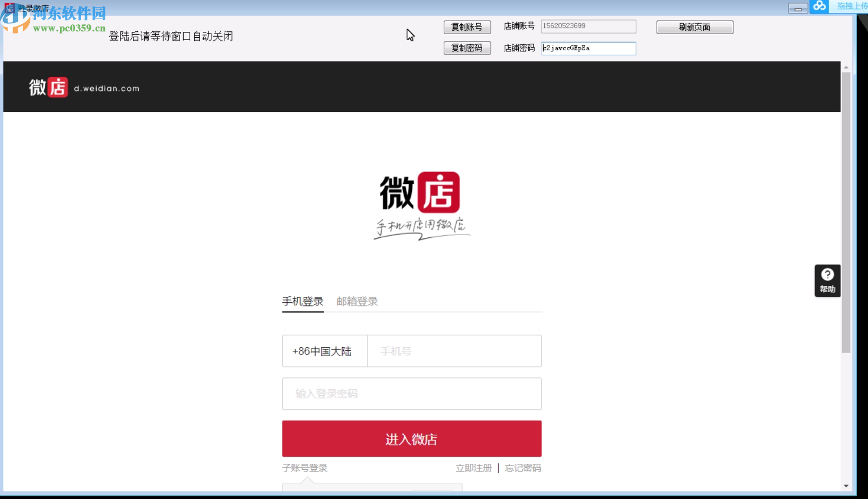Click the 进入微店 login button
868x499 pixels.
(411, 438)
